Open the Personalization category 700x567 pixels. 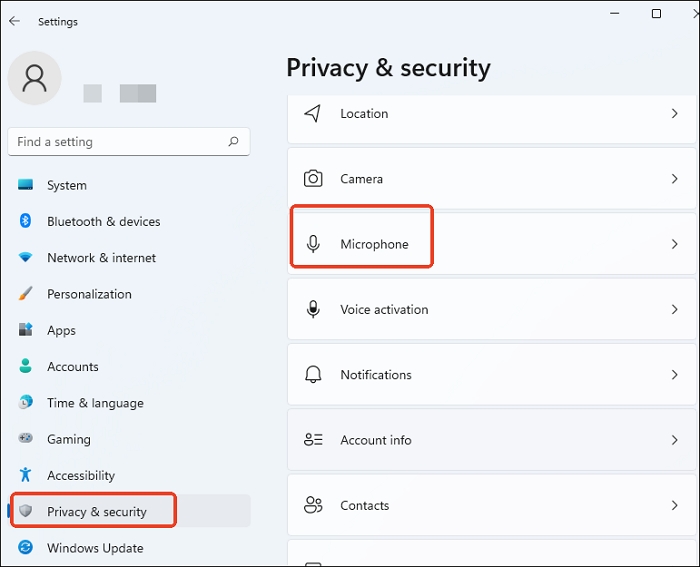(89, 294)
